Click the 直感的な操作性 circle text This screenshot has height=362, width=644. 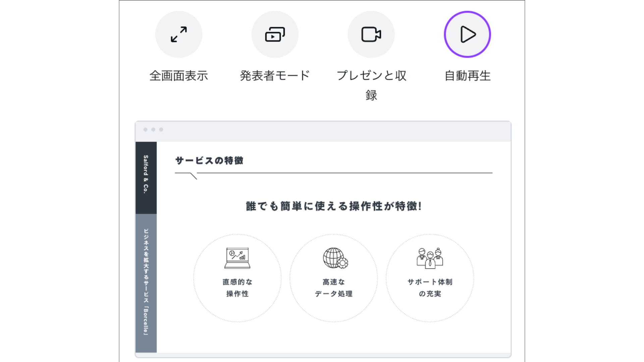click(237, 288)
